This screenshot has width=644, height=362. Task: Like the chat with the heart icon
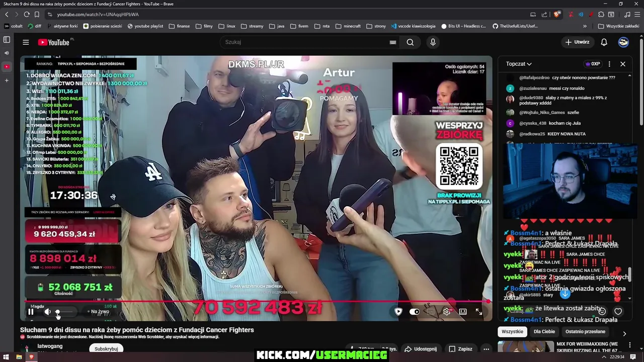618,311
